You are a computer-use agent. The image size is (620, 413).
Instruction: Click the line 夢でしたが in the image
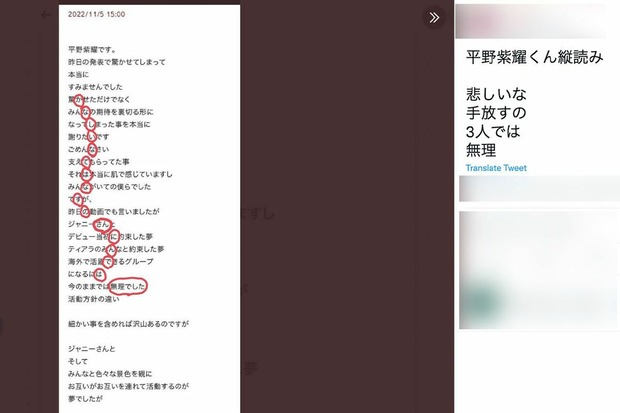coord(85,399)
